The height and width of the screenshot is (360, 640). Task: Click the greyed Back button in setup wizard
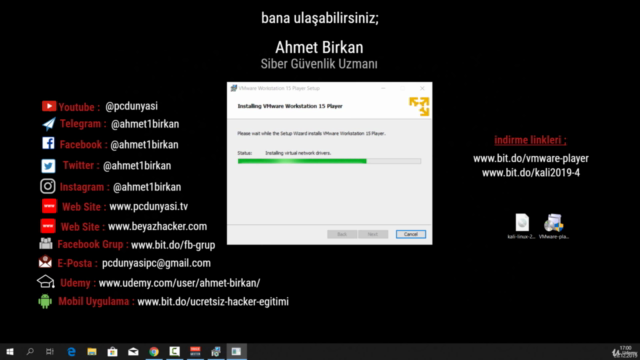coord(342,234)
